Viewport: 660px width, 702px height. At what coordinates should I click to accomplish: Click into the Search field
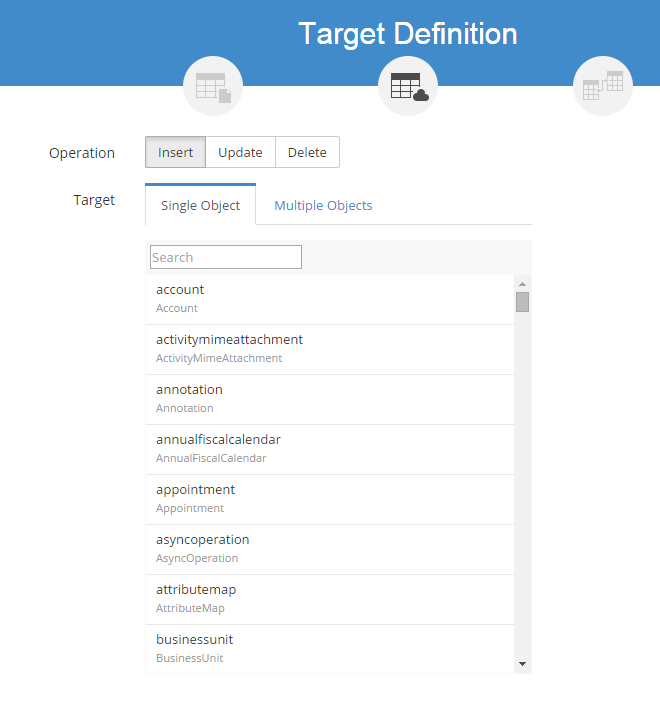(x=225, y=257)
